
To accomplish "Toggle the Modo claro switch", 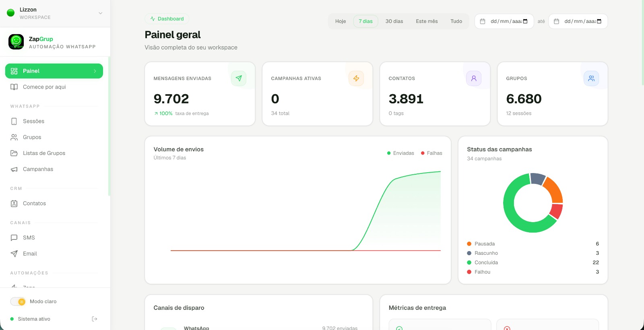I will click(x=18, y=301).
